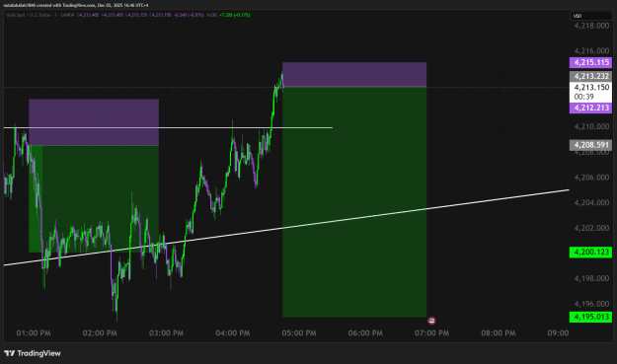Select the purple 4,212.213 price label
The height and width of the screenshot is (364, 617).
pos(590,108)
